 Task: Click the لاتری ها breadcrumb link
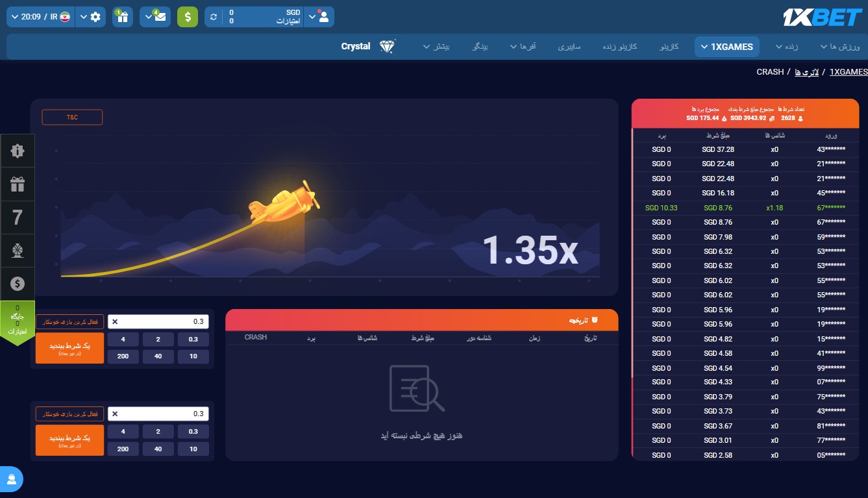(806, 72)
